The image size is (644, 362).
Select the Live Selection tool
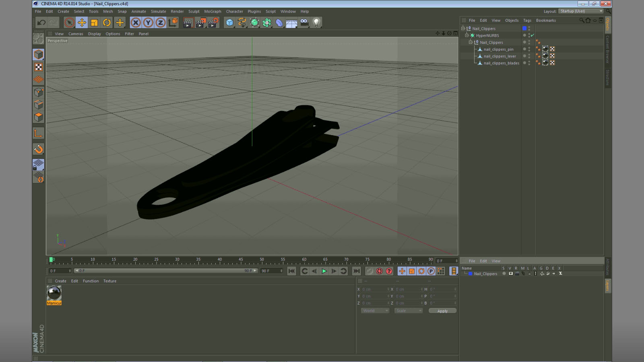[69, 23]
